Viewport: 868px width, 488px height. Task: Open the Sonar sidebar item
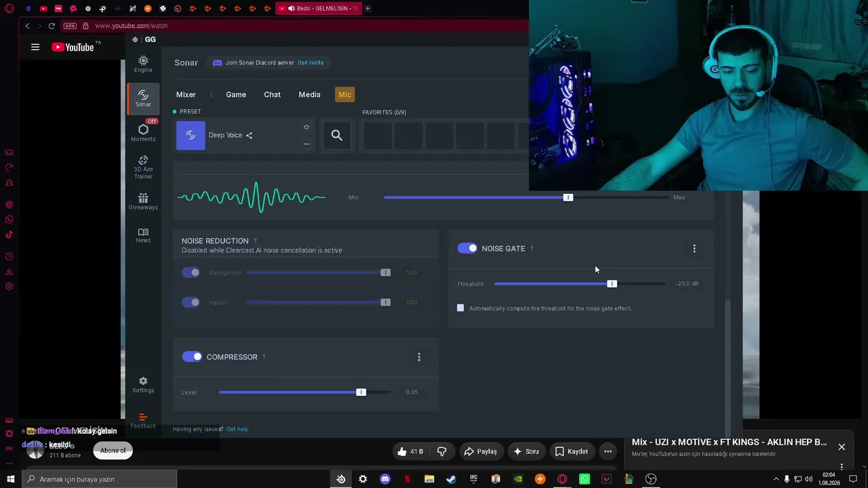pyautogui.click(x=143, y=98)
